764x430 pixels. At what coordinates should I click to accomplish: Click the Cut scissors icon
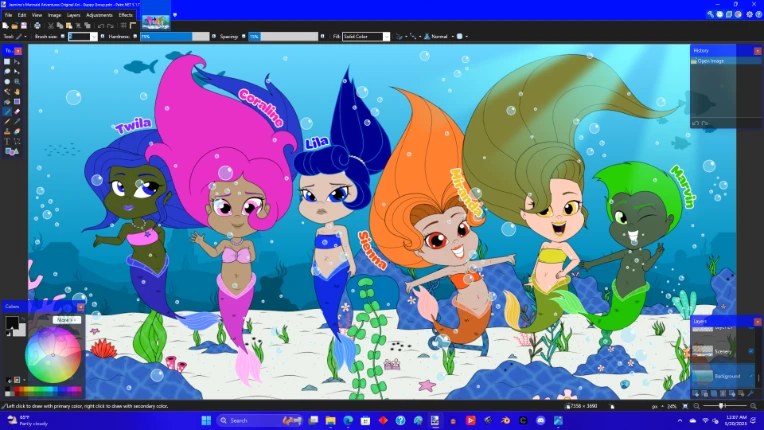[51, 25]
